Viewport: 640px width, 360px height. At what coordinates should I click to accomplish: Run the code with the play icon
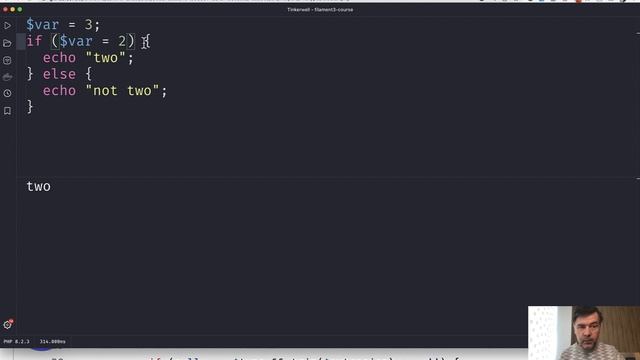tap(7, 26)
